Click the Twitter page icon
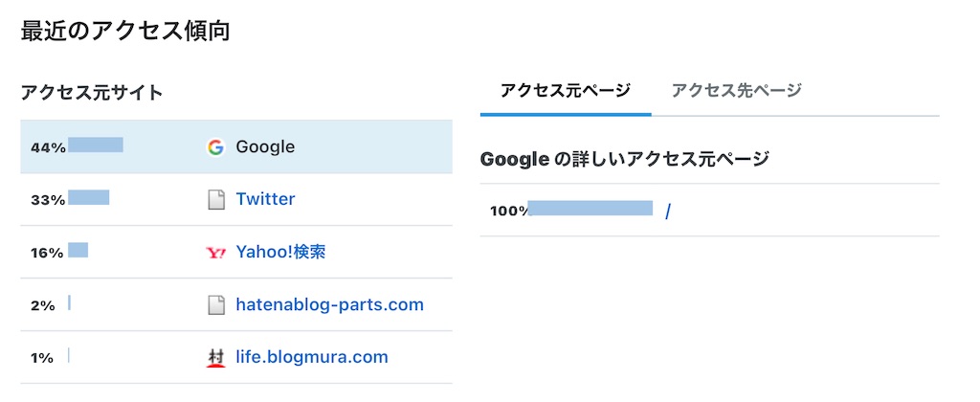 click(216, 199)
